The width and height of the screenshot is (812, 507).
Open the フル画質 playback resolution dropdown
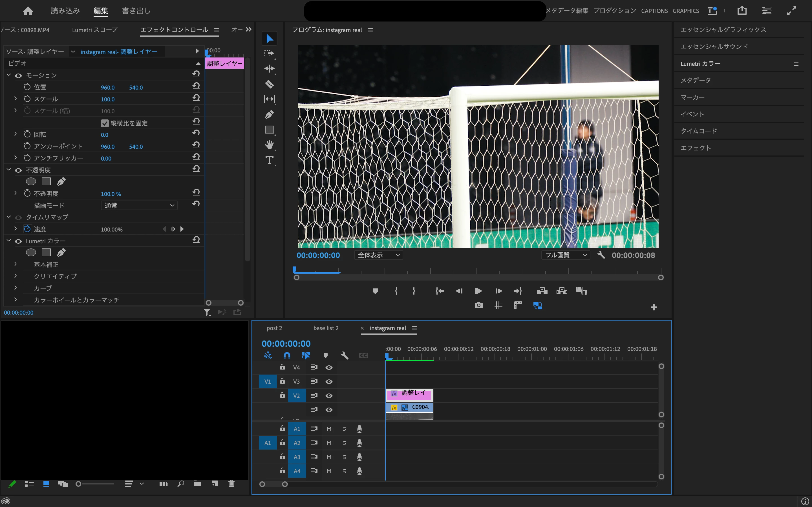point(565,255)
